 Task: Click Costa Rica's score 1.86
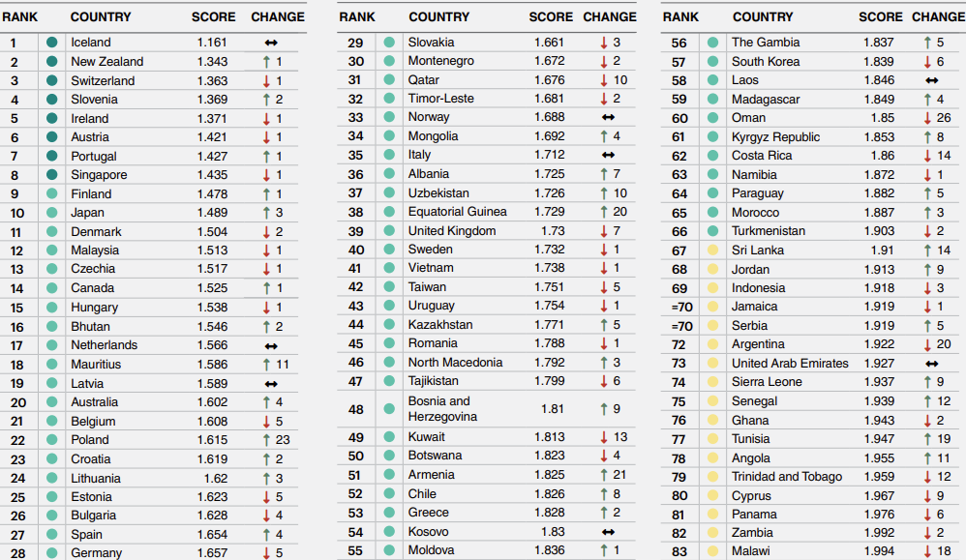tap(882, 156)
